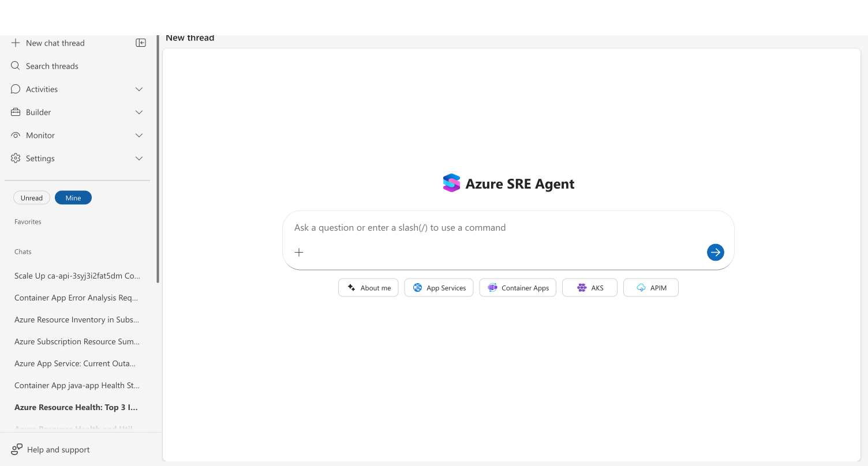Image resolution: width=868 pixels, height=466 pixels.
Task: Open Container App Error Analysis chat
Action: [76, 298]
